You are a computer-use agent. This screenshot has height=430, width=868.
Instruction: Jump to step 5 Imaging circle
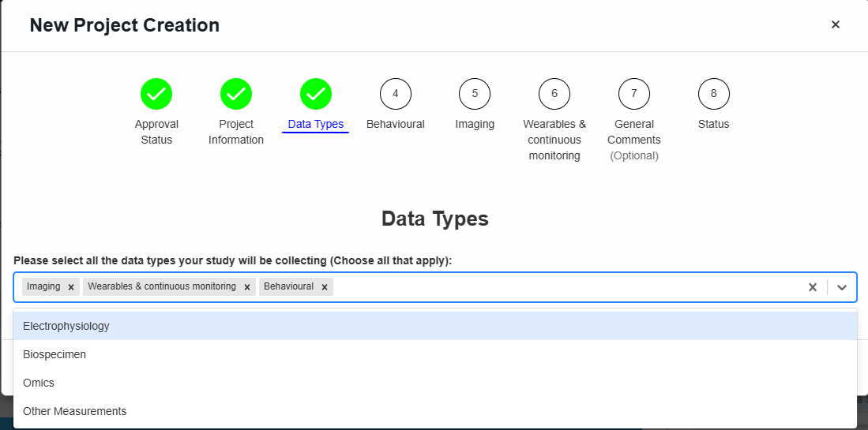(475, 94)
